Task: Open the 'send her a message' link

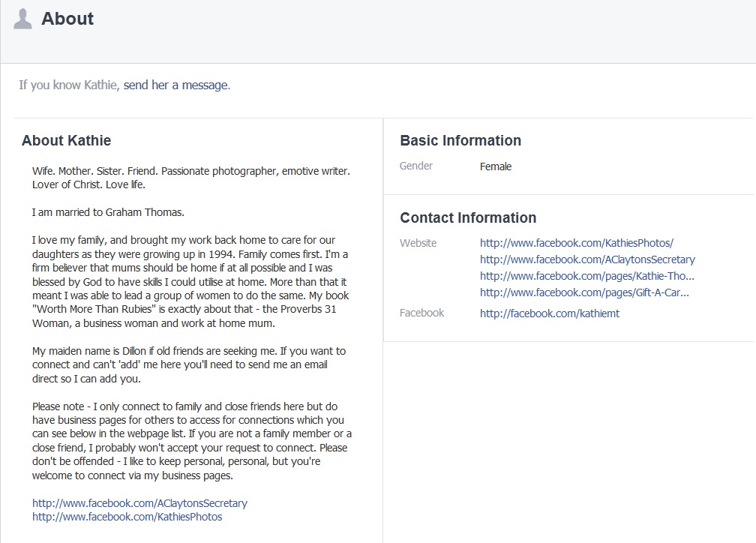Action: (x=177, y=85)
